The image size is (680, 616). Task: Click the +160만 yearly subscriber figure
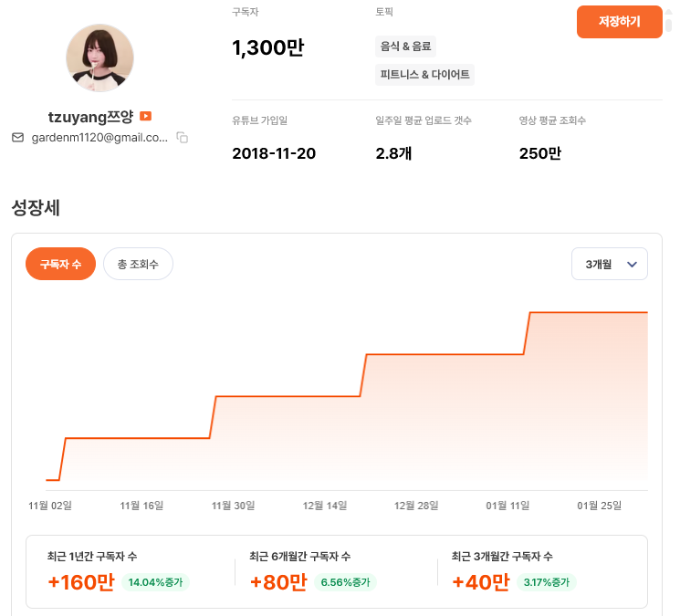point(80,582)
